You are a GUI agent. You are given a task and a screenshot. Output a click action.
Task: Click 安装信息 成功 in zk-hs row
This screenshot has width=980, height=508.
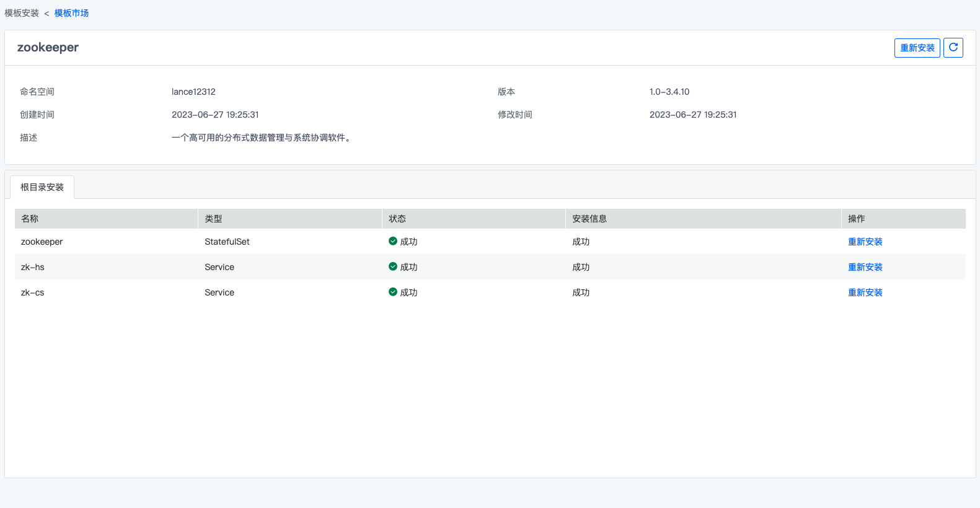pos(581,267)
